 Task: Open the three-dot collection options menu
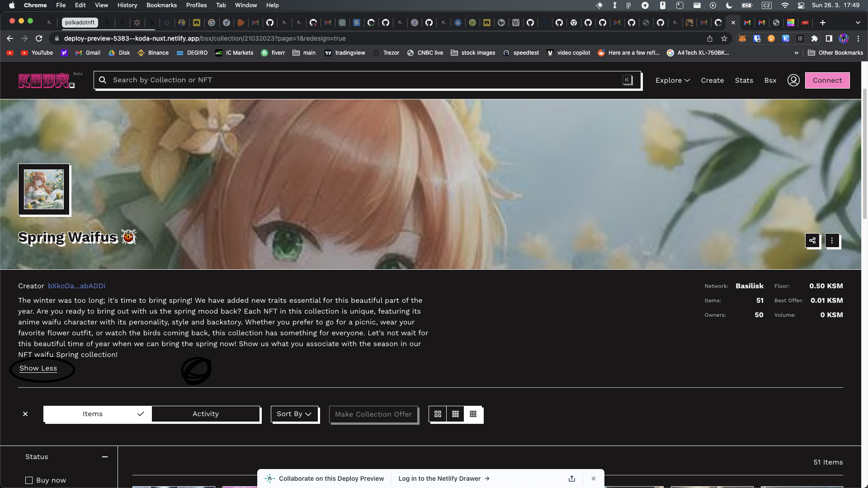click(x=832, y=241)
